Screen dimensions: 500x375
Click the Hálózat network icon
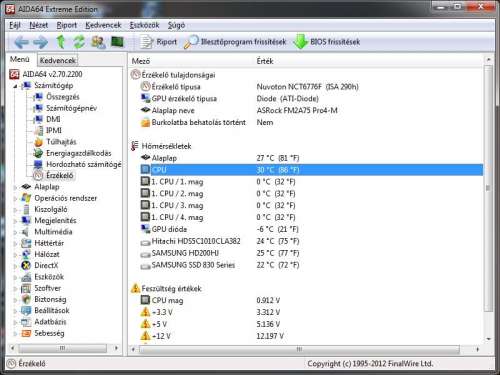tap(26, 254)
